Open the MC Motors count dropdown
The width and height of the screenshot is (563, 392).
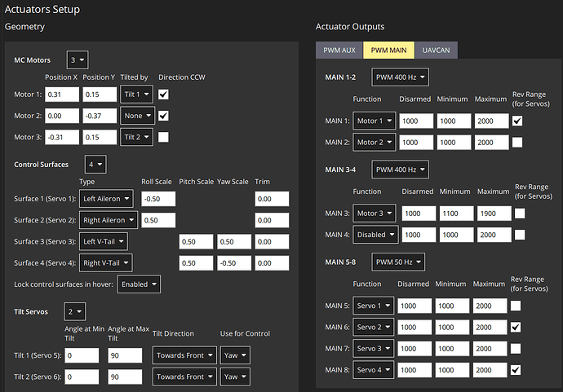click(x=78, y=60)
